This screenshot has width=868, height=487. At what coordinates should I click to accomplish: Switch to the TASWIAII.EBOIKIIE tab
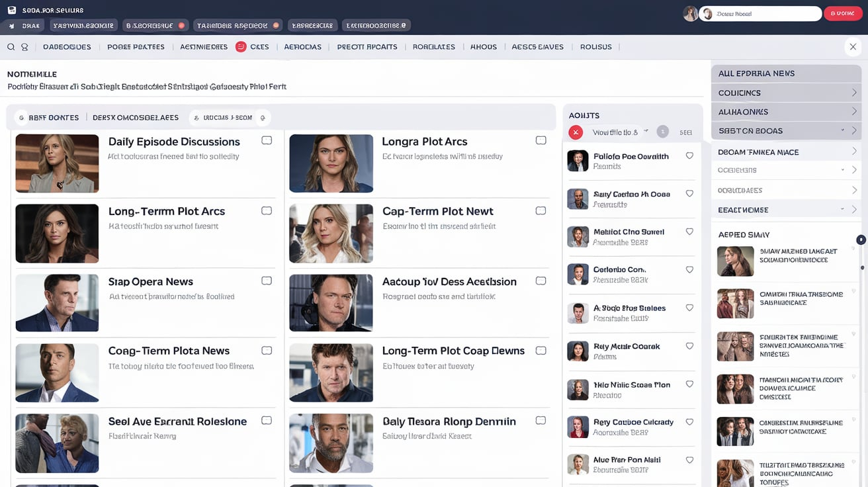pyautogui.click(x=83, y=26)
